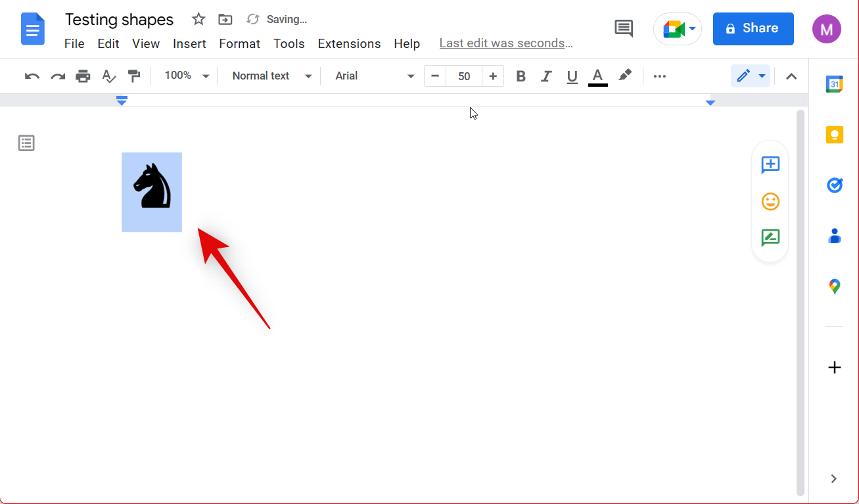Click the vertical scrollbar
The height and width of the screenshot is (504, 859).
[800, 302]
